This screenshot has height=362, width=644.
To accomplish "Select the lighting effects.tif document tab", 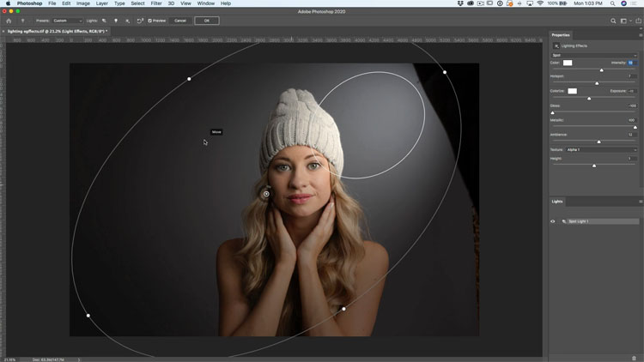I will pos(58,31).
